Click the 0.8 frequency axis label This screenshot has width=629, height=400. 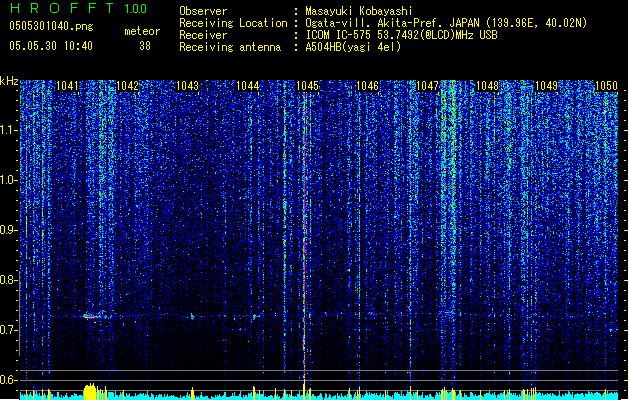coord(9,280)
